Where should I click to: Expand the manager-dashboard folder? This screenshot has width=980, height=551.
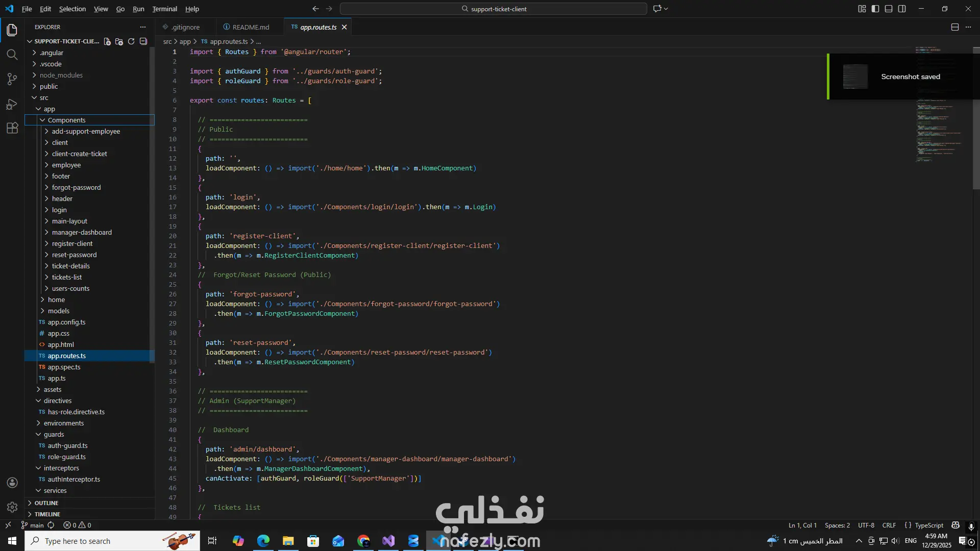82,232
